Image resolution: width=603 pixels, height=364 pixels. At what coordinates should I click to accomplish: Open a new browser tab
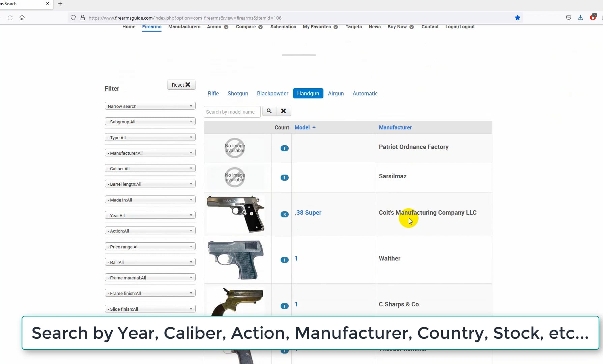coord(60,4)
